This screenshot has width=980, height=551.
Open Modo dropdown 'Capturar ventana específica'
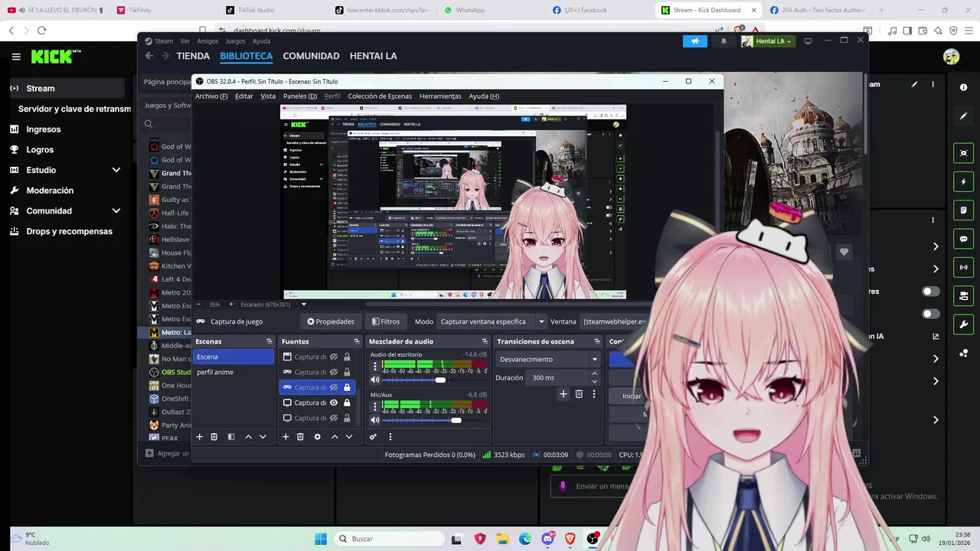(492, 321)
